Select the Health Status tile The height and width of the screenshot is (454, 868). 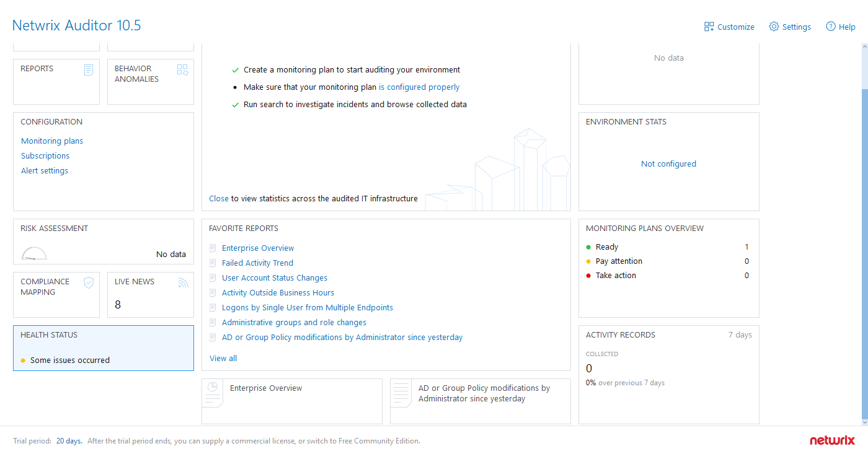tap(103, 347)
